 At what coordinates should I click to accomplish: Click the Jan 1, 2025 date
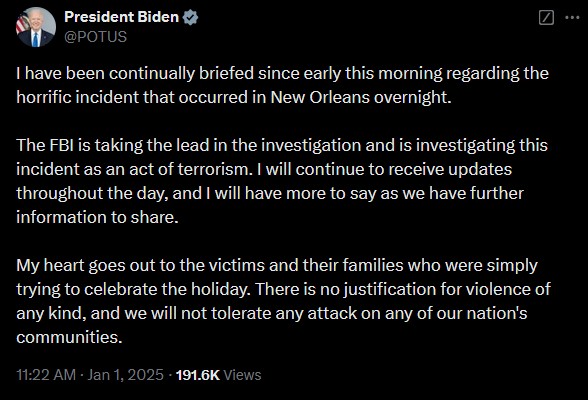pos(125,375)
